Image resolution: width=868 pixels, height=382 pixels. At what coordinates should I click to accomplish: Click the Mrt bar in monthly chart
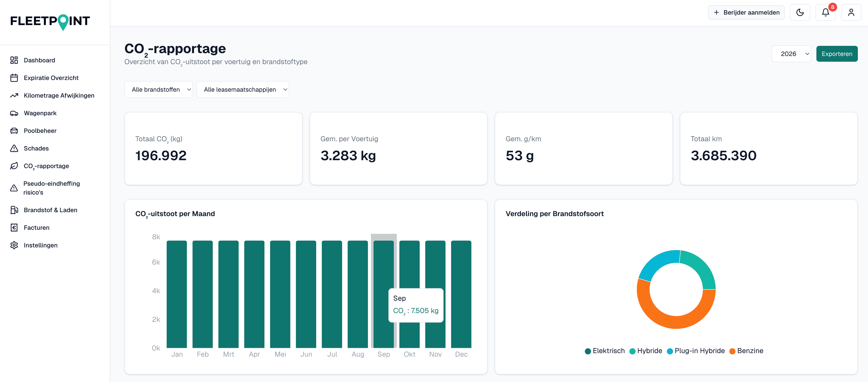tap(229, 294)
